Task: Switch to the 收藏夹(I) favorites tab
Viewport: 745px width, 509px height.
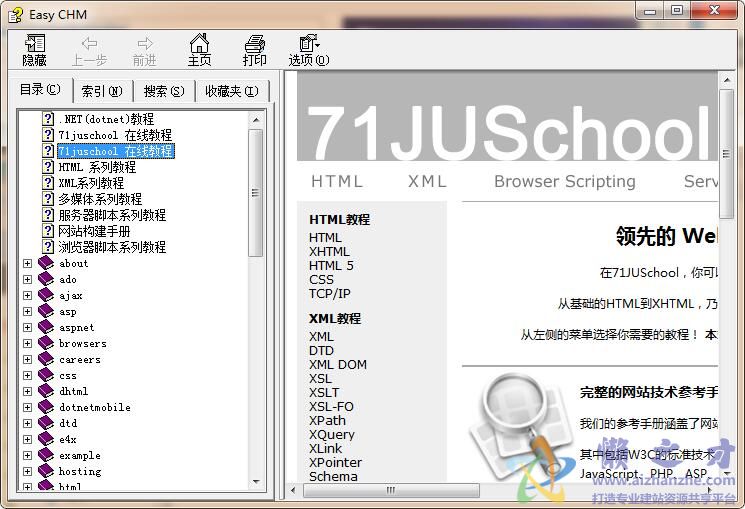Action: coord(232,91)
